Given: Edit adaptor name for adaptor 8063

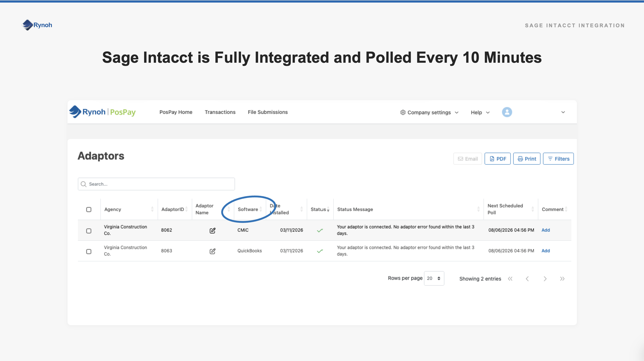Looking at the screenshot, I should click(x=212, y=251).
